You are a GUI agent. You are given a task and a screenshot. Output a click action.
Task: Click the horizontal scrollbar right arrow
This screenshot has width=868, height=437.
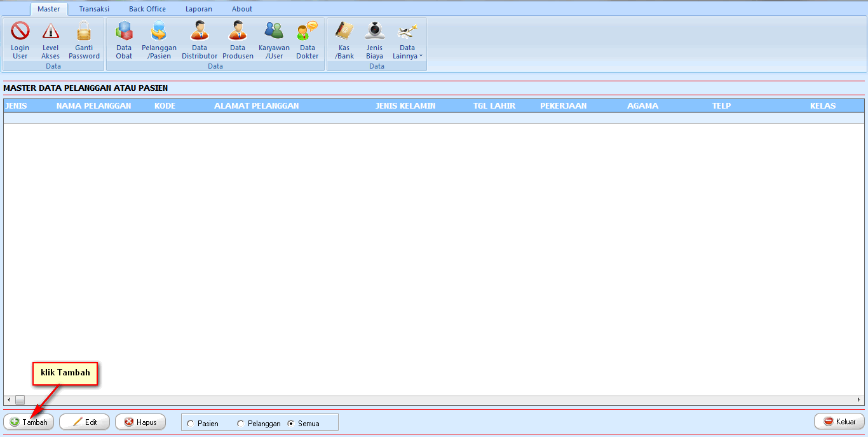click(859, 400)
